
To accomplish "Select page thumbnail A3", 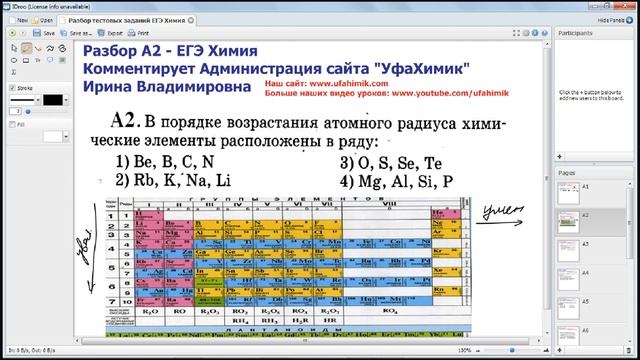I will (568, 251).
